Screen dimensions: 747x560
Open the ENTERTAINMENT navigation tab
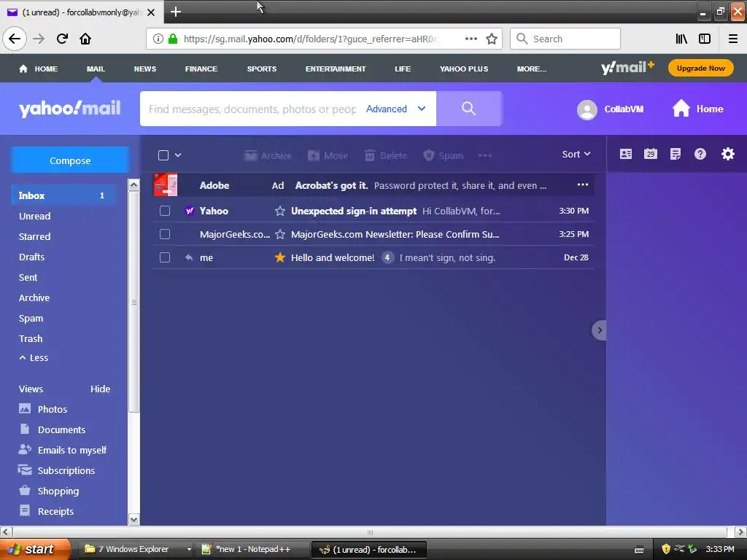click(336, 69)
